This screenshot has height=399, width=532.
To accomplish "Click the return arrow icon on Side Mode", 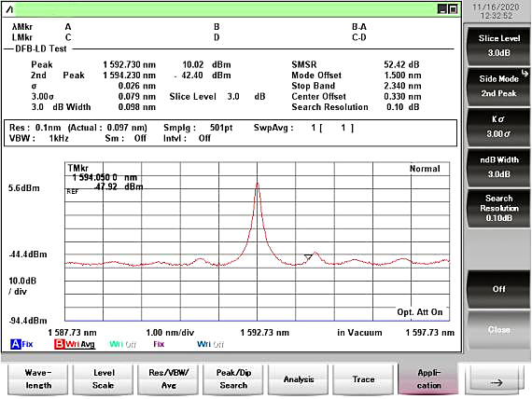I will pos(525,74).
